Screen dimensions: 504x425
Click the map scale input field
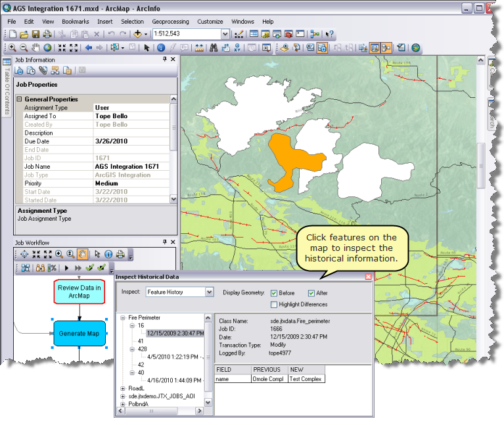click(187, 34)
